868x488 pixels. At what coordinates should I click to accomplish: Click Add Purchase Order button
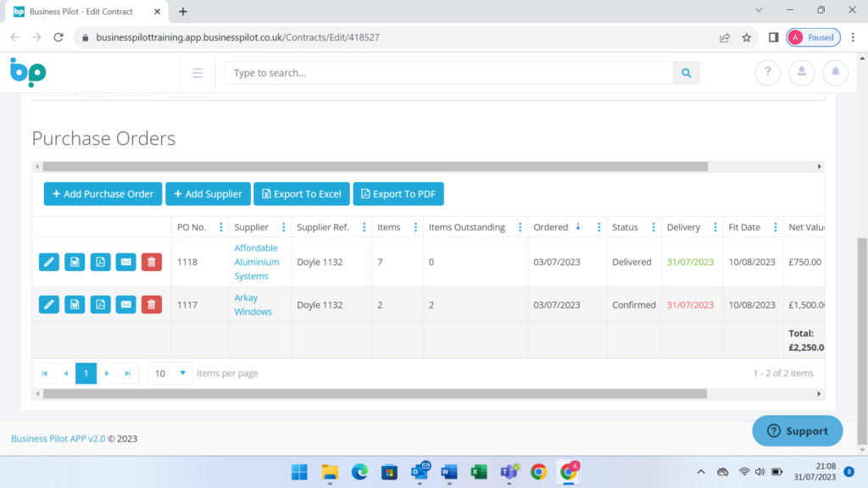click(x=103, y=194)
